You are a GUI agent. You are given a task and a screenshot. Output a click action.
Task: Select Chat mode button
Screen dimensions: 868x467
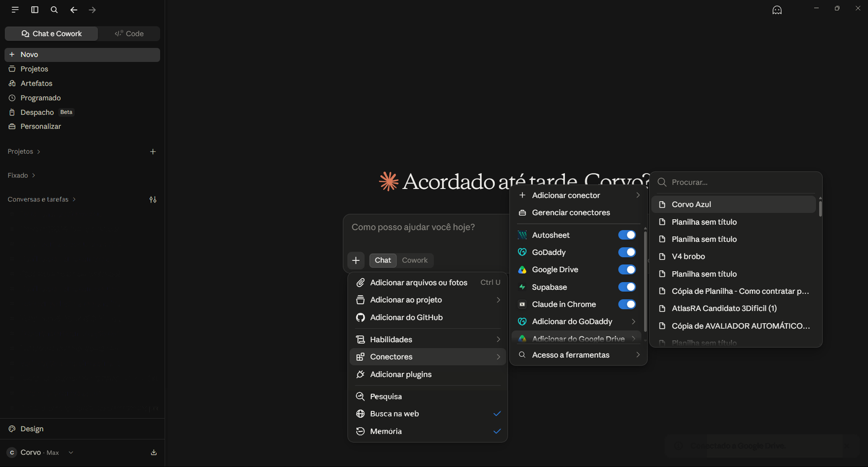(x=383, y=260)
